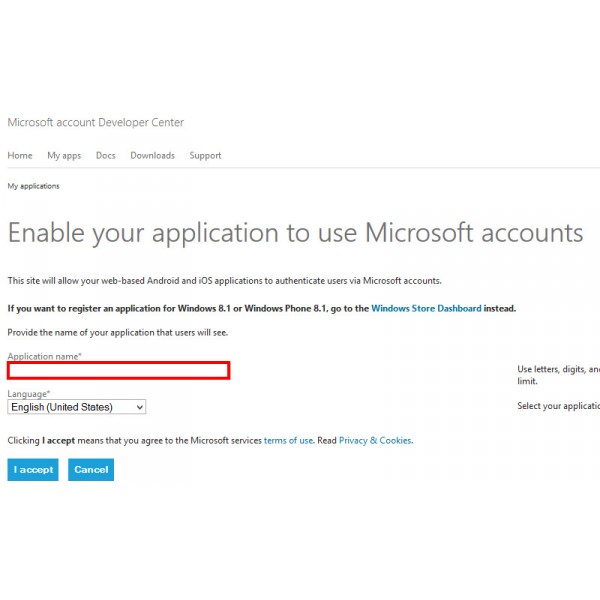This screenshot has height=600, width=600.
Task: Click the 'Provide the name of your application' text
Action: (118, 333)
